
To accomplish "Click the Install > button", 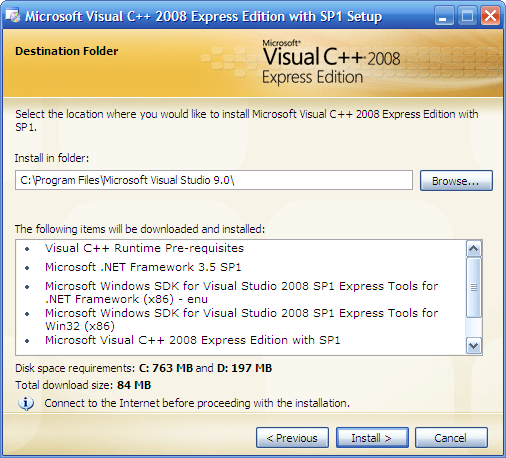I will pos(372,438).
